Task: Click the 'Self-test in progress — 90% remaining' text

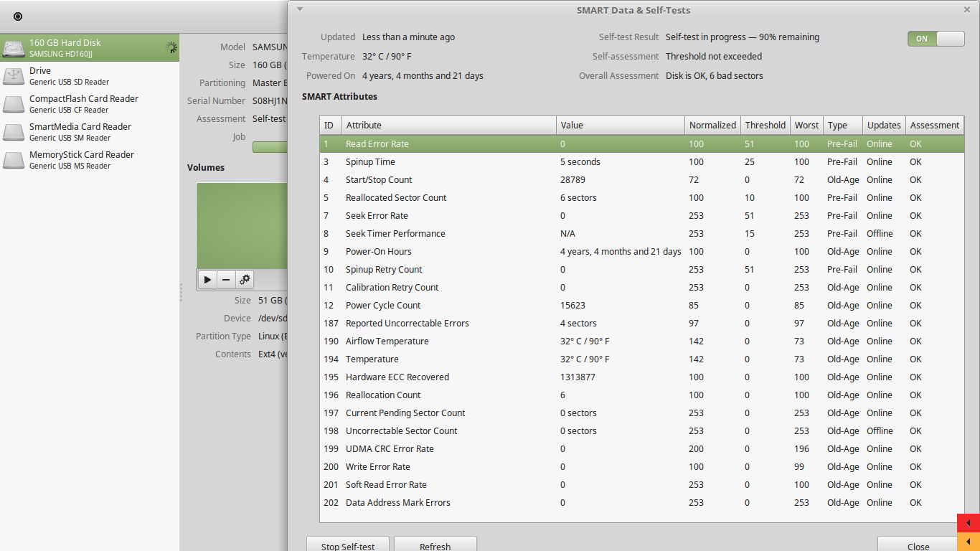Action: pyautogui.click(x=743, y=37)
